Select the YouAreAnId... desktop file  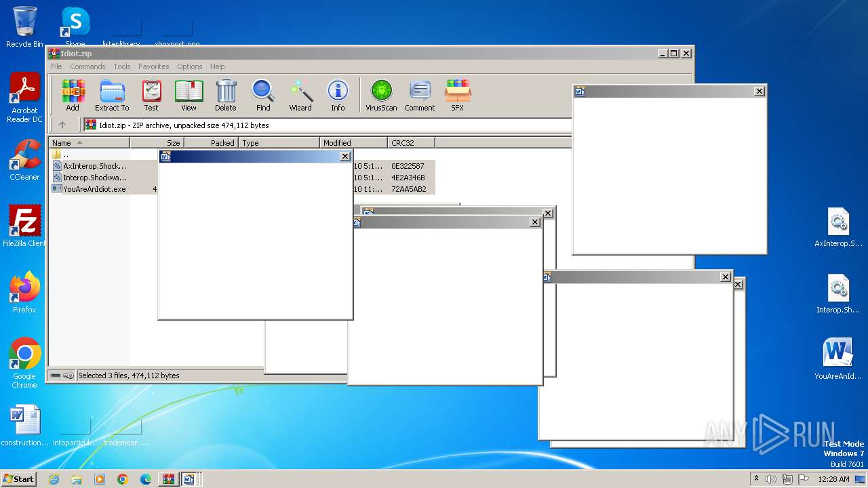coord(839,360)
